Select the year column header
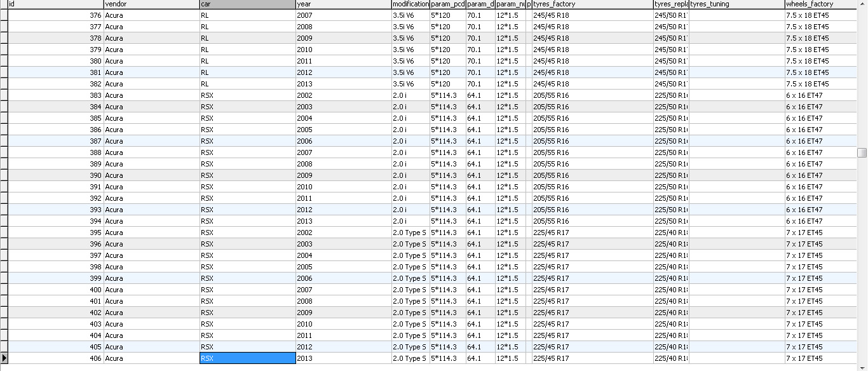 point(343,4)
